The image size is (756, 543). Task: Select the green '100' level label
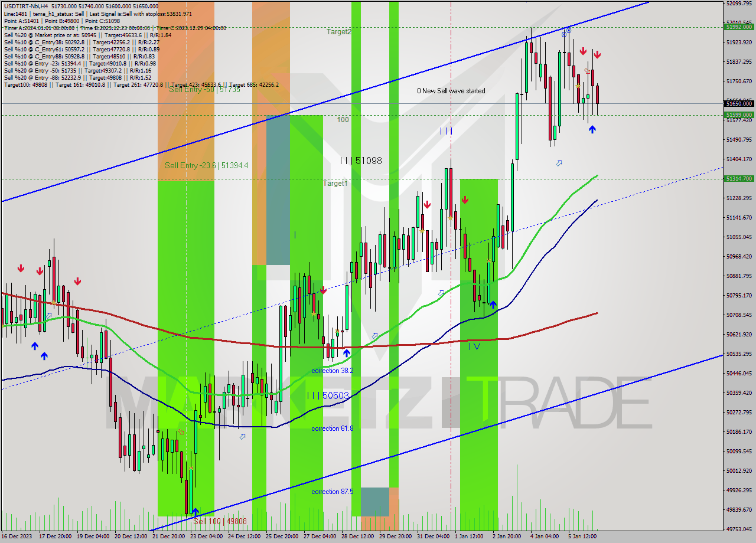click(343, 120)
